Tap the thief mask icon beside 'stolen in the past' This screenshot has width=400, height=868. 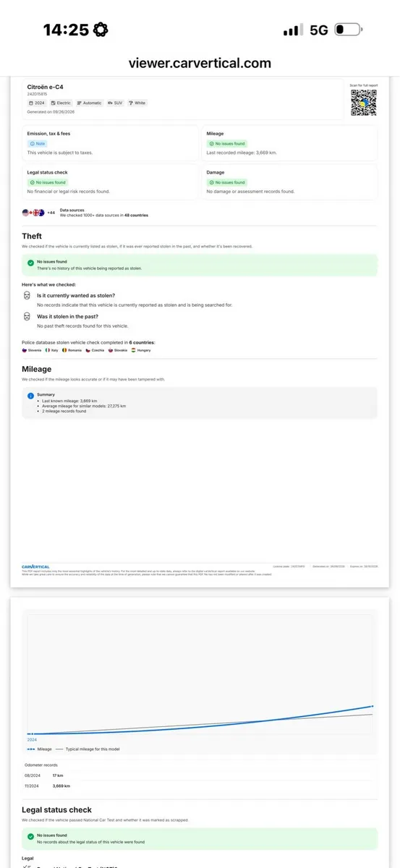coord(27,318)
